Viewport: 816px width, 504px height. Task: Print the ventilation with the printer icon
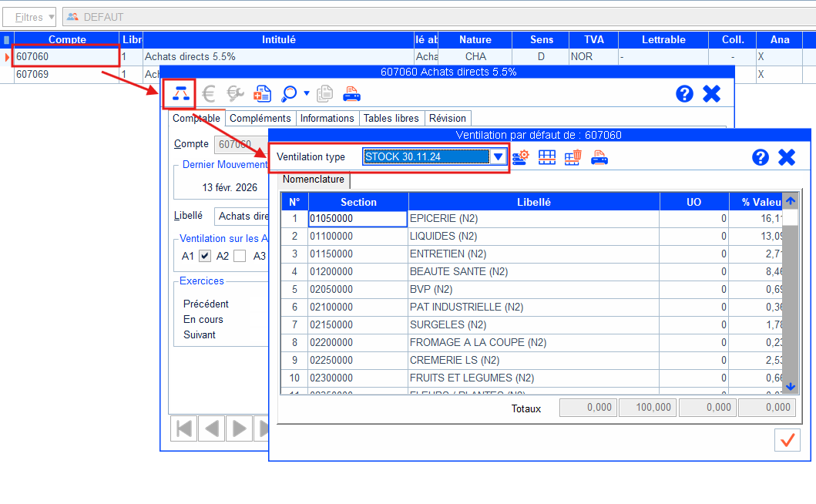pyautogui.click(x=599, y=157)
